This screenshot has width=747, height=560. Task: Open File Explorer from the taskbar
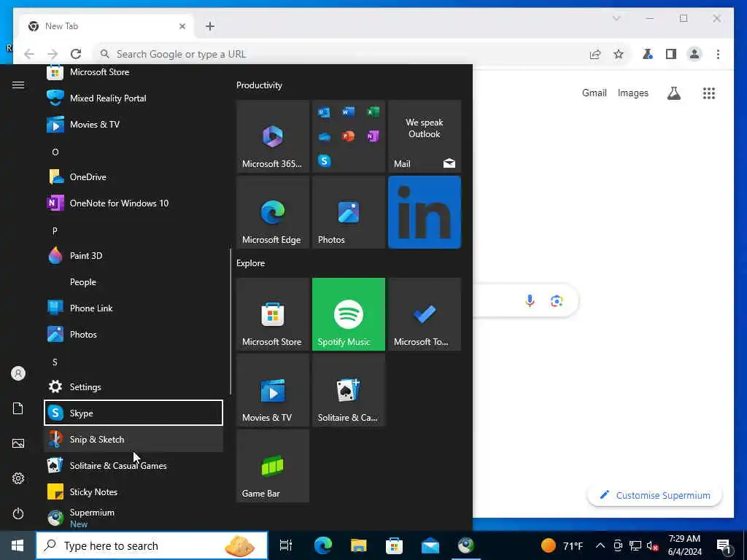pos(358,545)
